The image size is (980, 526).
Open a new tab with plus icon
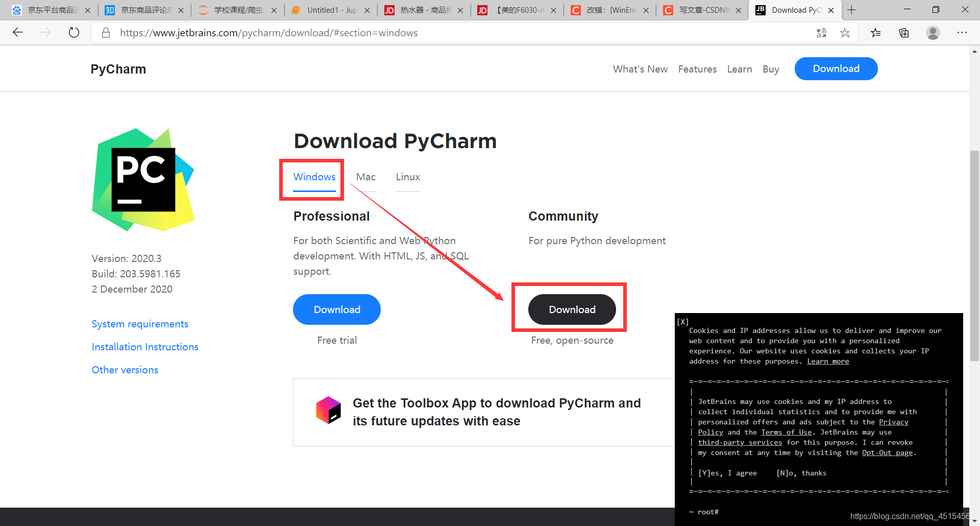[851, 10]
